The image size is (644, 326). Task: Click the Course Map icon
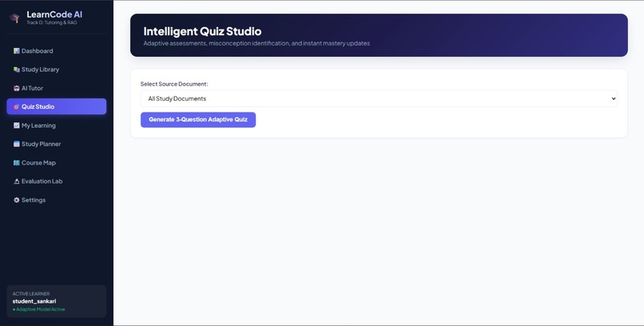pos(17,162)
